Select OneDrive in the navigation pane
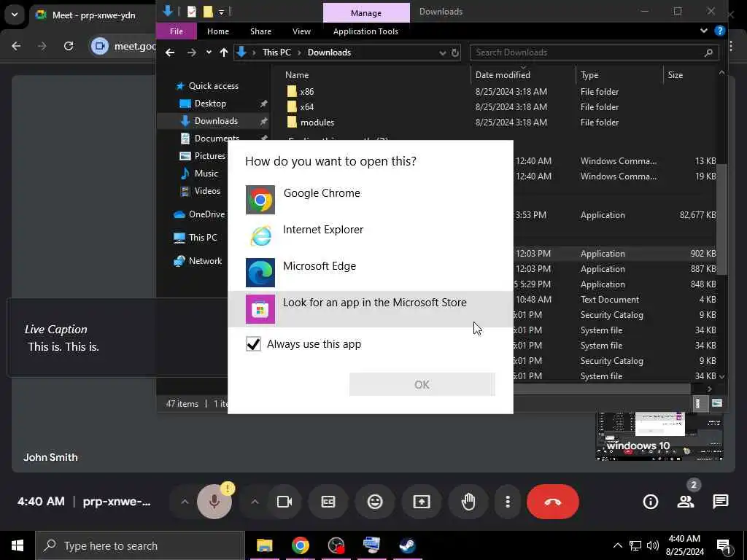 (206, 214)
